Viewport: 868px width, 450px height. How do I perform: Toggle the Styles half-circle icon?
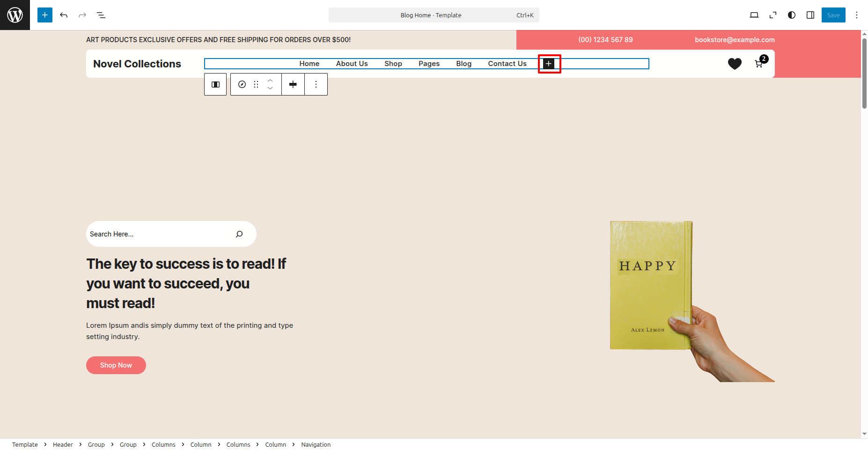pyautogui.click(x=792, y=15)
